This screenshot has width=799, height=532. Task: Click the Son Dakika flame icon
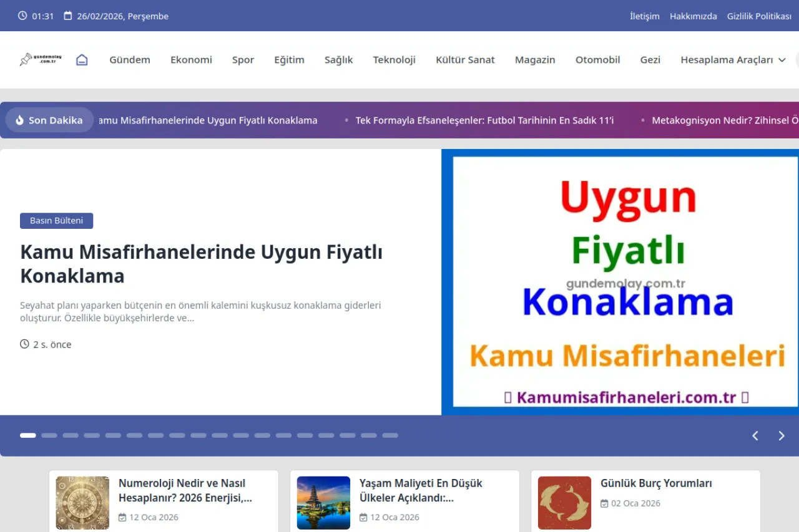(x=19, y=120)
